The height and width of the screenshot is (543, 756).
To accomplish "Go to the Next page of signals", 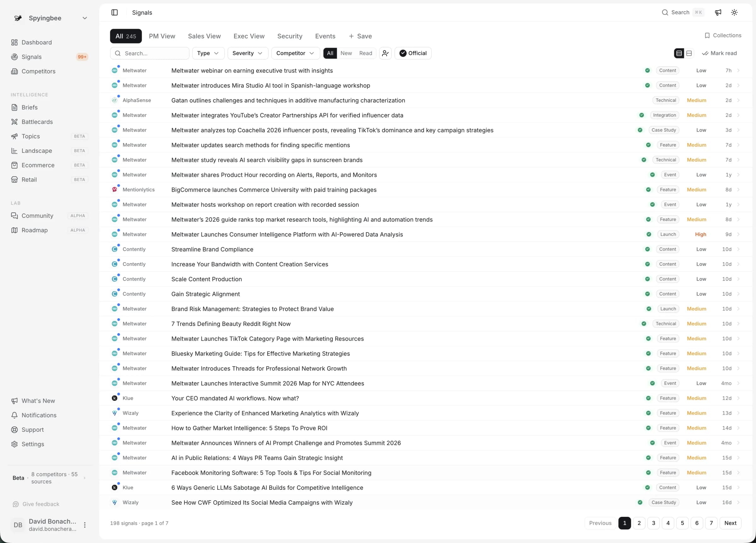I will click(730, 523).
